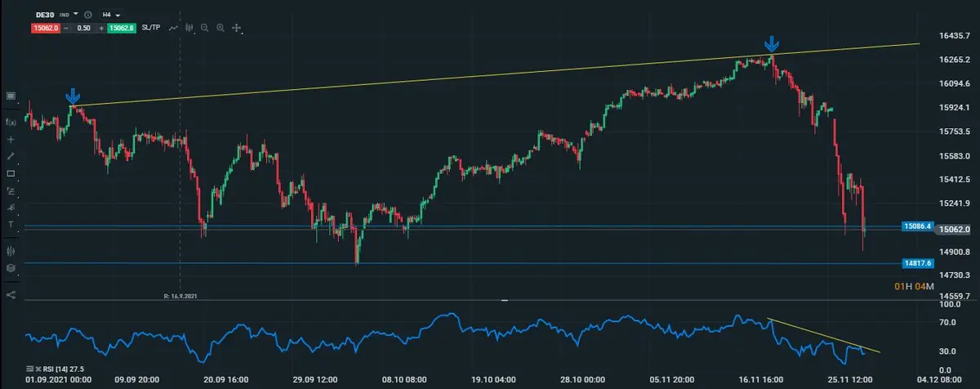
Task: Select the rectangle shape tool
Action: 11,173
